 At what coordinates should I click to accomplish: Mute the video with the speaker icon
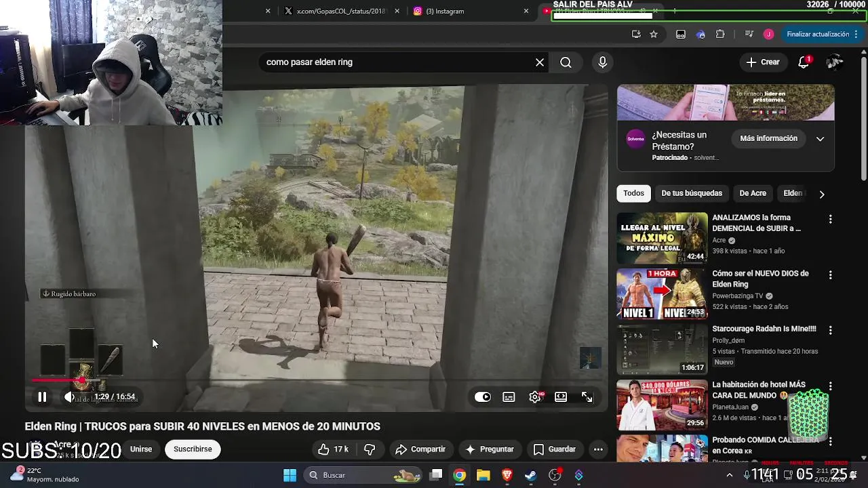tap(68, 397)
